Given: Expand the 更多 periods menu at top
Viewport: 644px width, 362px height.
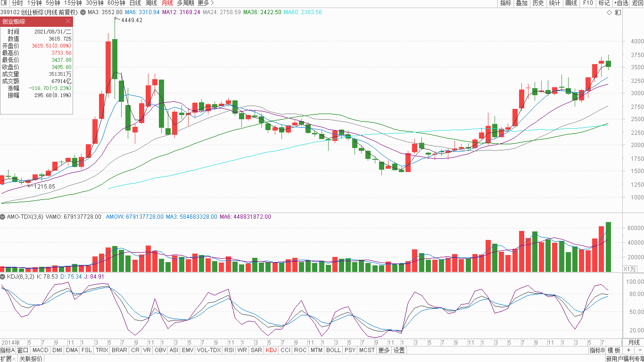Looking at the screenshot, I should coord(206,3).
